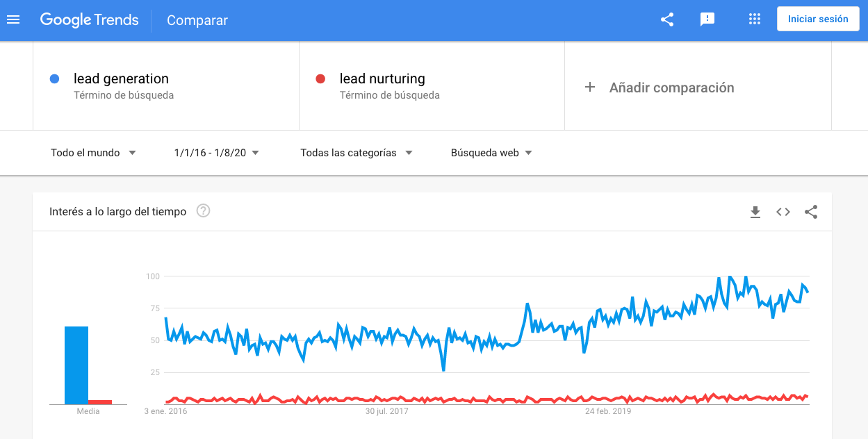Open the 'Búsqueda web' search type dropdown
The width and height of the screenshot is (868, 439).
click(491, 153)
